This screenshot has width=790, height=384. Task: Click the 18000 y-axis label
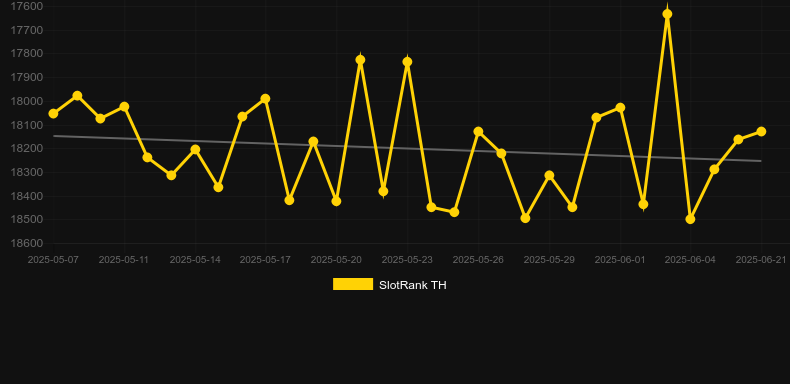(26, 101)
